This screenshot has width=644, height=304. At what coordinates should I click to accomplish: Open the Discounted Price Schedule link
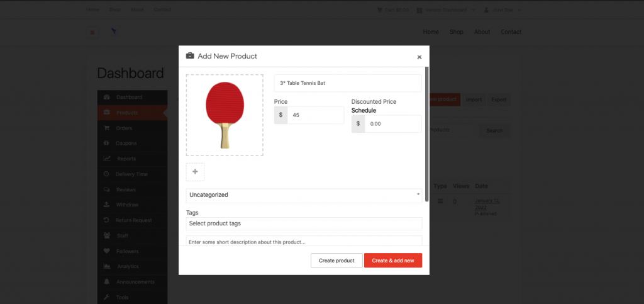(364, 111)
